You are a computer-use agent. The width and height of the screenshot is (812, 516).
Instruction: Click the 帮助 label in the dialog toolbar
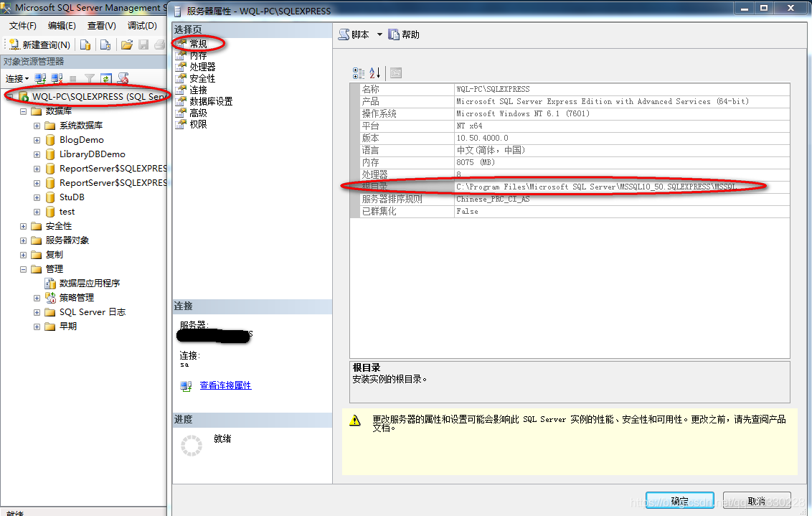click(x=410, y=34)
